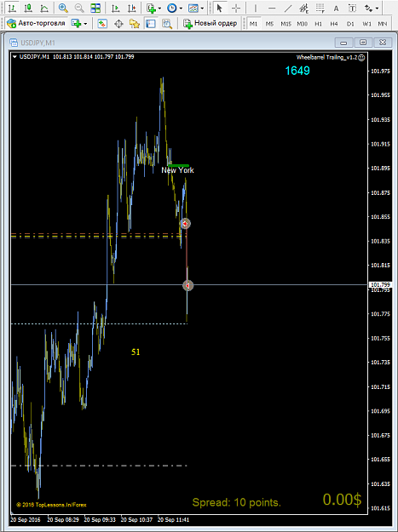Switch to M1 timeframe
The height and width of the screenshot is (532, 398).
pos(253,24)
